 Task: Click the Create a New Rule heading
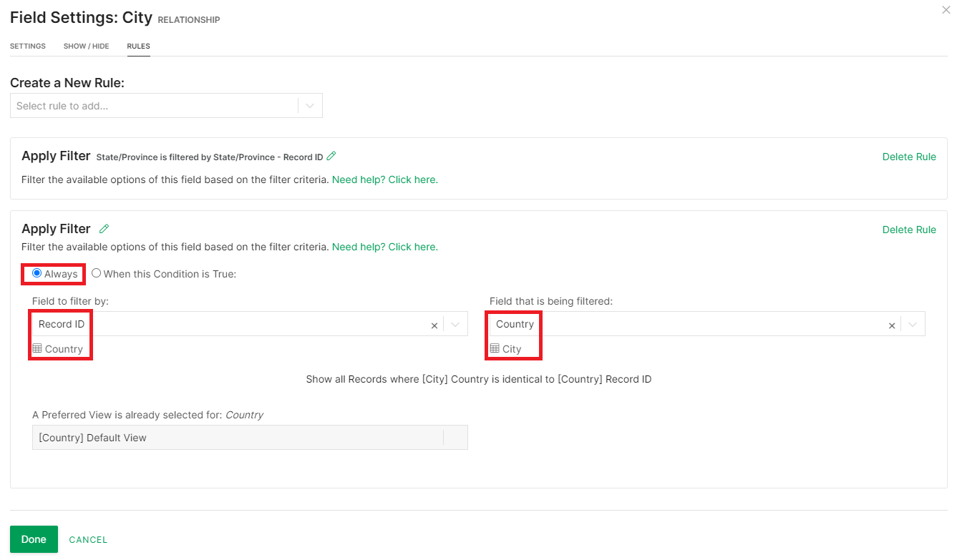(x=67, y=83)
